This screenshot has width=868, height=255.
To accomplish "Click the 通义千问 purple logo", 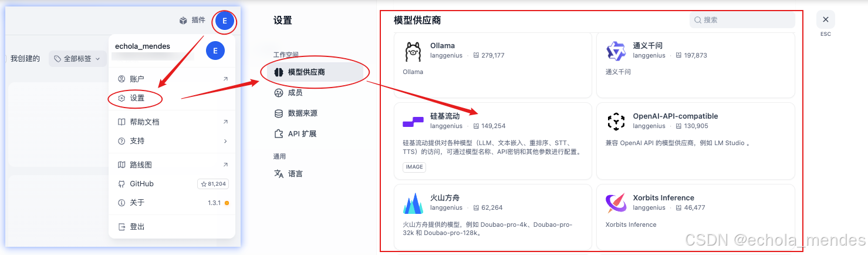I will click(x=616, y=51).
